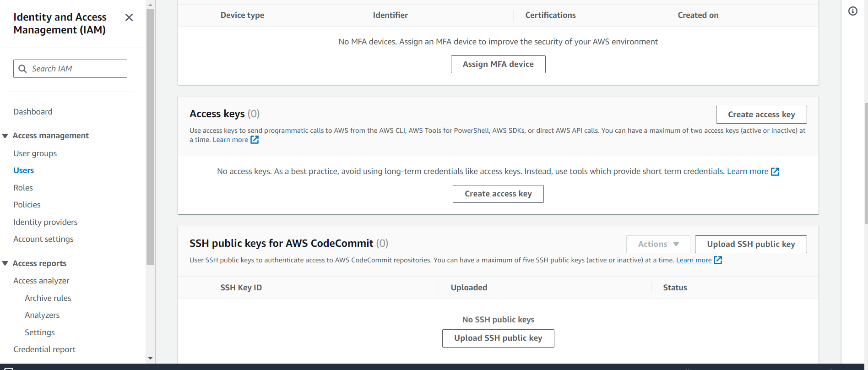Image resolution: width=868 pixels, height=370 pixels.
Task: Open the info panel icon at top right
Action: 853,11
